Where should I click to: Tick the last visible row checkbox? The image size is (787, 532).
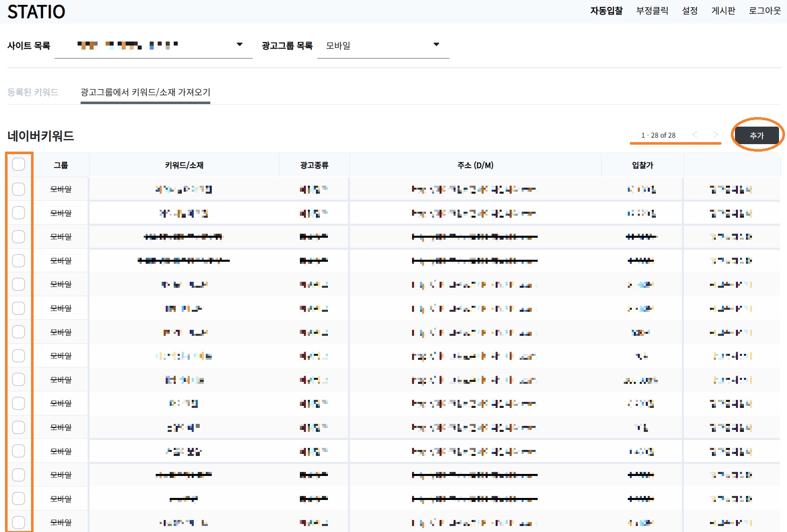19,522
